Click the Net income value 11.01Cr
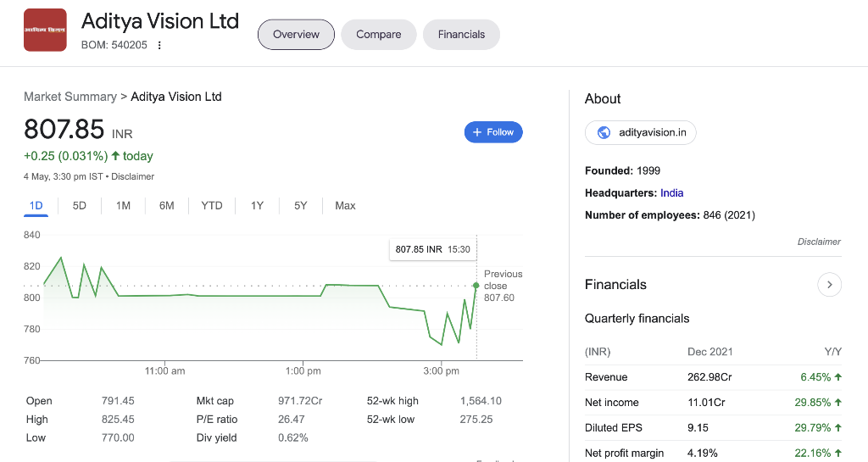This screenshot has width=868, height=462. pos(706,403)
